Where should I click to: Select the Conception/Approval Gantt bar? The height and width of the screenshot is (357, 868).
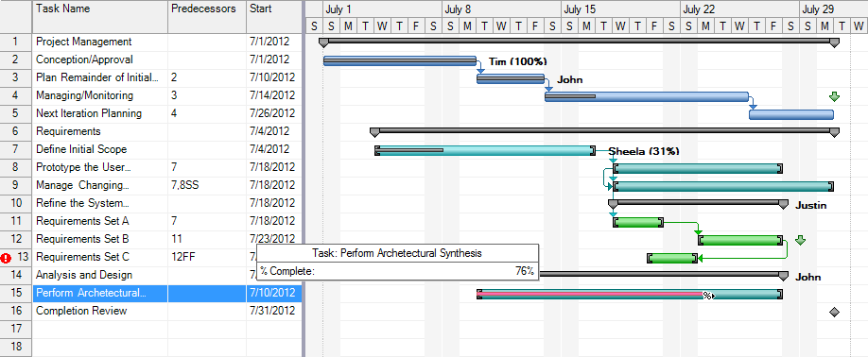tap(400, 60)
